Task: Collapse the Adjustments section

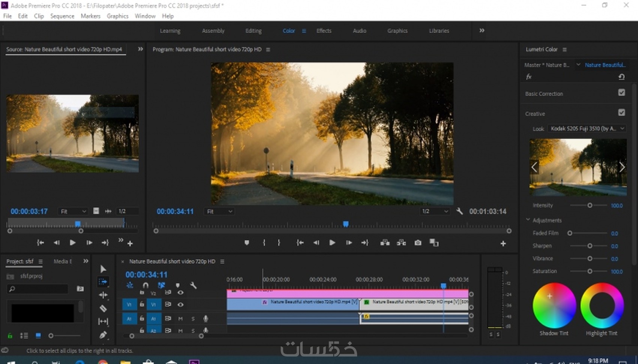Action: pos(528,220)
